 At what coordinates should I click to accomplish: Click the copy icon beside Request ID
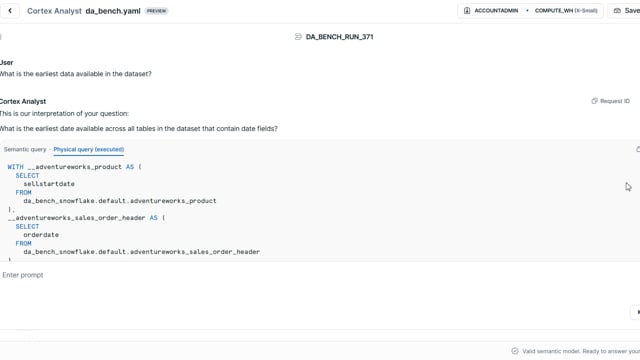[x=594, y=101]
